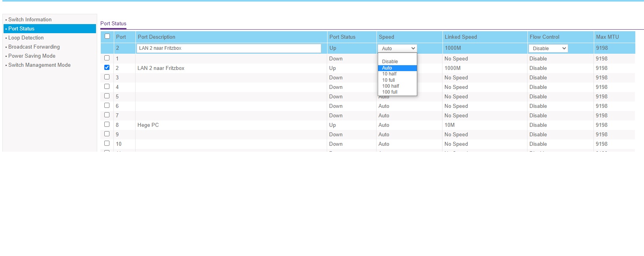Choose 10 full from the speed list
This screenshot has width=644, height=256.
pos(388,80)
